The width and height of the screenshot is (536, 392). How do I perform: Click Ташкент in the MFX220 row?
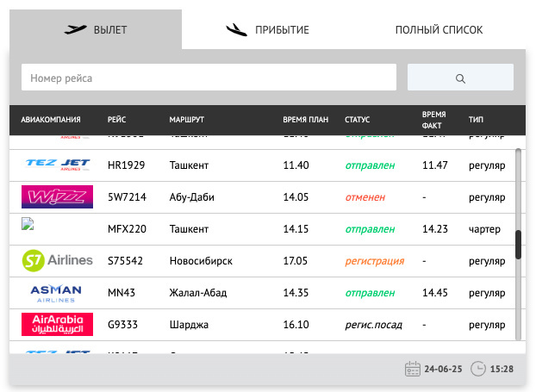coord(189,229)
